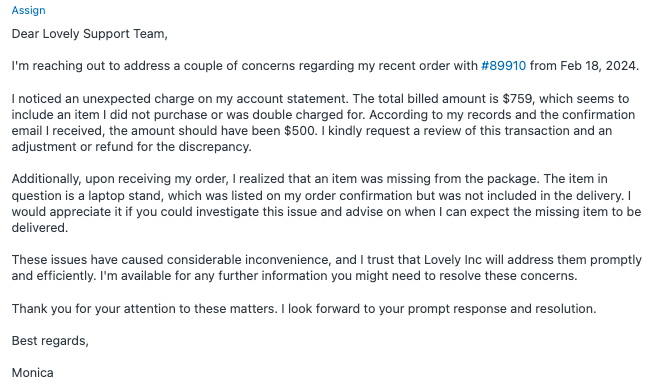Click the signature name Monica
Image resolution: width=665 pixels, height=389 pixels.
33,373
